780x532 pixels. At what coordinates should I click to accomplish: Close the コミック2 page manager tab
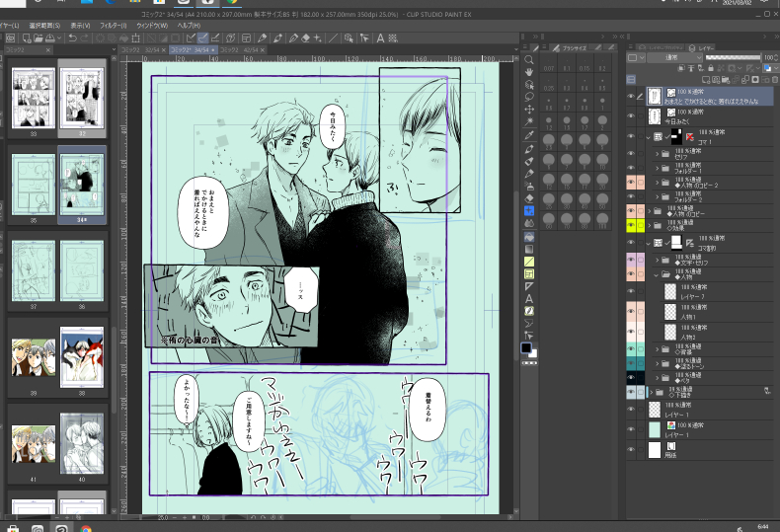click(48, 50)
